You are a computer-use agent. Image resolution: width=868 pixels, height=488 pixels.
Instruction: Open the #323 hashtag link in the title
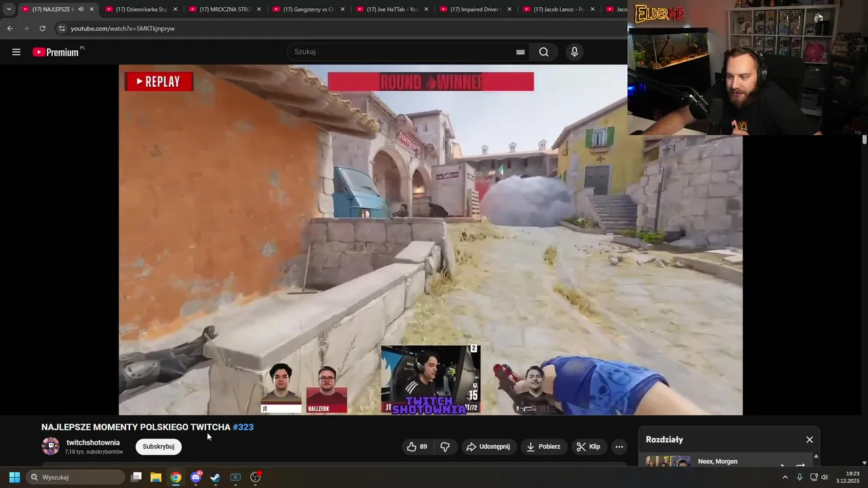(x=243, y=427)
